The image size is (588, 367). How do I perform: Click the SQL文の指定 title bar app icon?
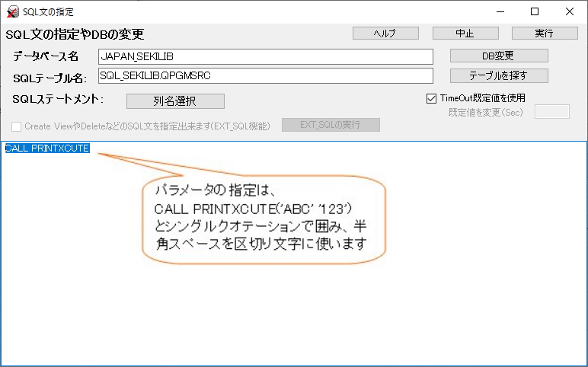coord(13,11)
